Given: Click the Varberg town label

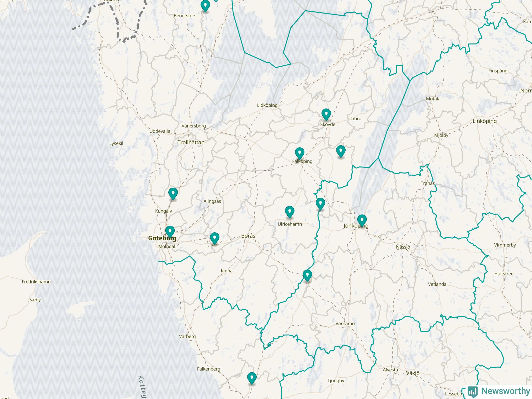Looking at the screenshot, I should pyautogui.click(x=187, y=336).
